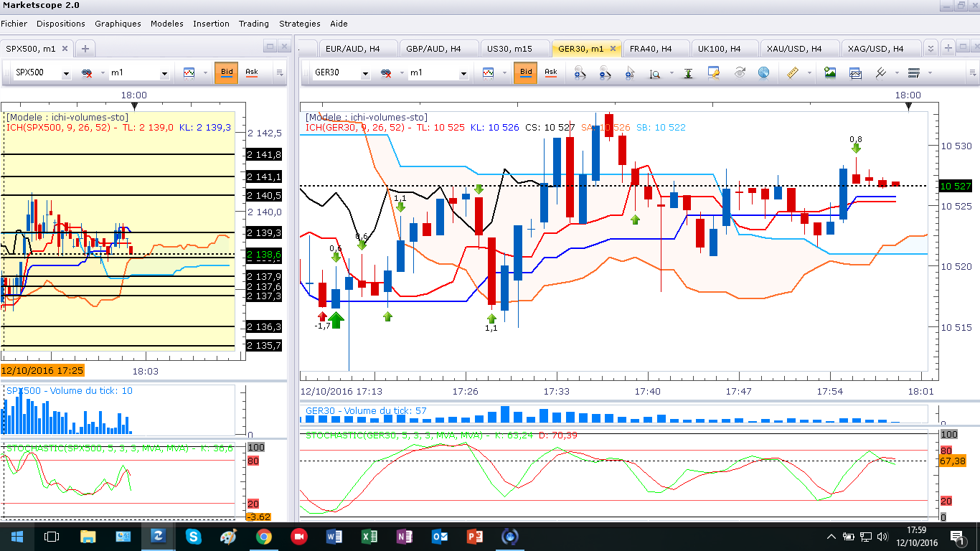Switch SPX500 chart to Ask price
Viewport: 980px width, 551px height.
pos(251,72)
